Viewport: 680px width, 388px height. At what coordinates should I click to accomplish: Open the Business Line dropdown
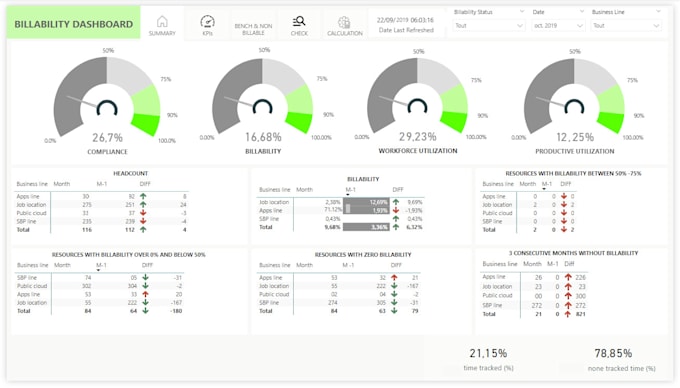(626, 26)
